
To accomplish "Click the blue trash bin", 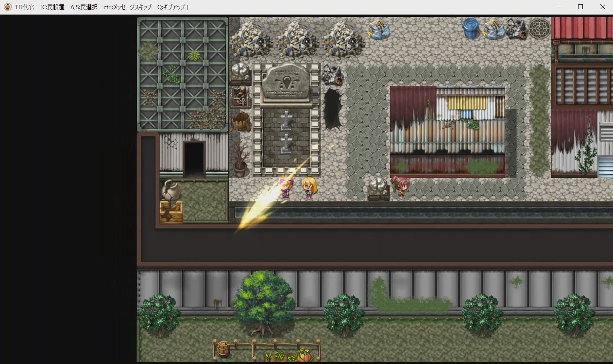I will coord(470,29).
